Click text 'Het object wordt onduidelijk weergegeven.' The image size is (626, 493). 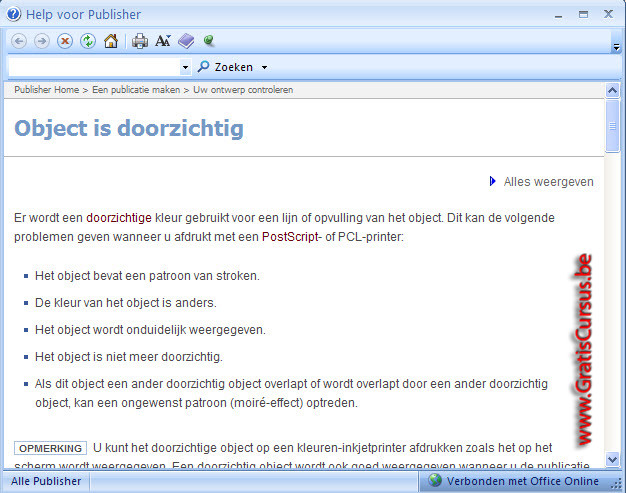point(150,330)
